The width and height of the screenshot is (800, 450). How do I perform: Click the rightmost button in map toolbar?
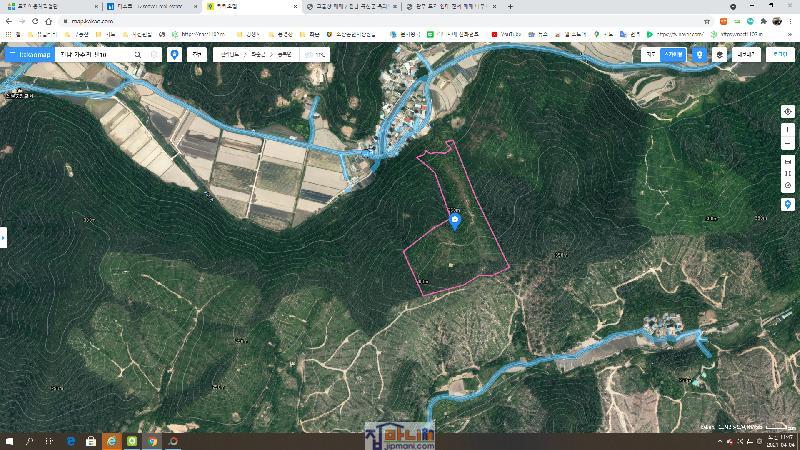coord(779,55)
